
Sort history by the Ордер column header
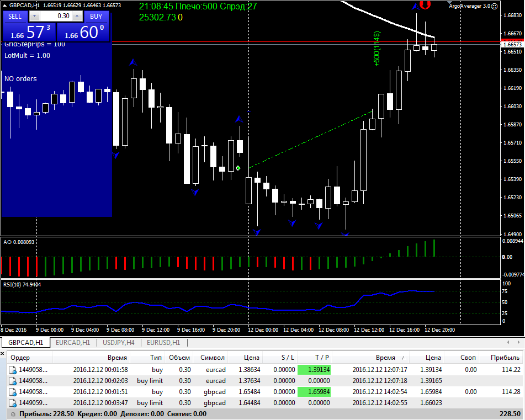pos(29,358)
